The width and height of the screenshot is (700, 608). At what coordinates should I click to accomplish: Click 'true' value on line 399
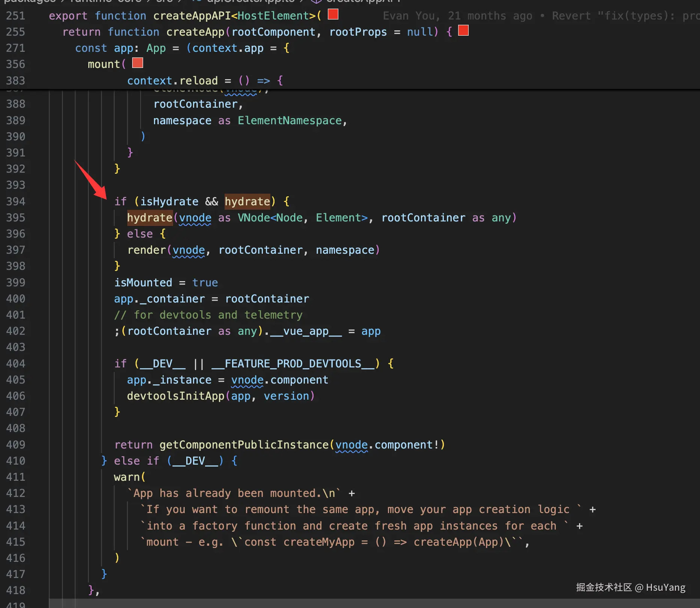tap(205, 283)
